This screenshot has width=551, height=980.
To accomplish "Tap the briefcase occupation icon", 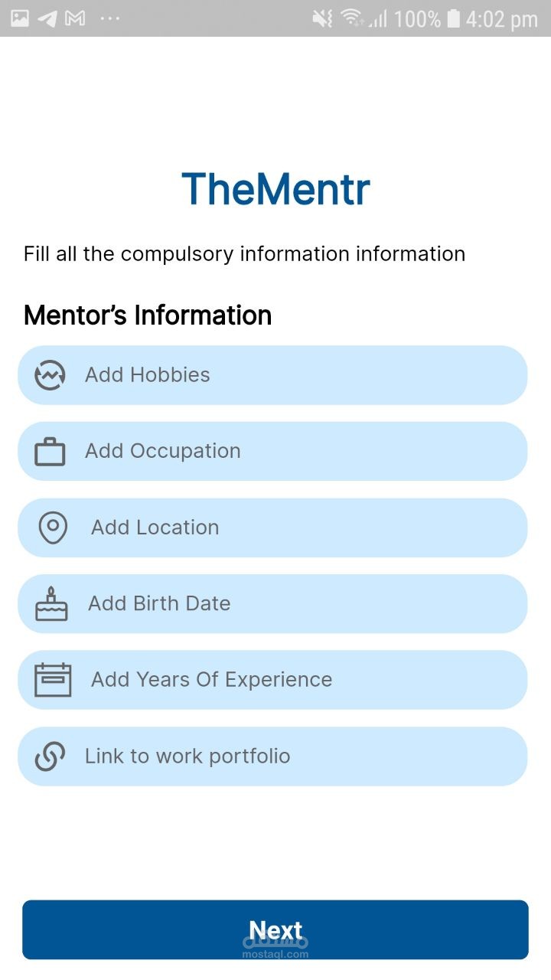I will coord(51,452).
